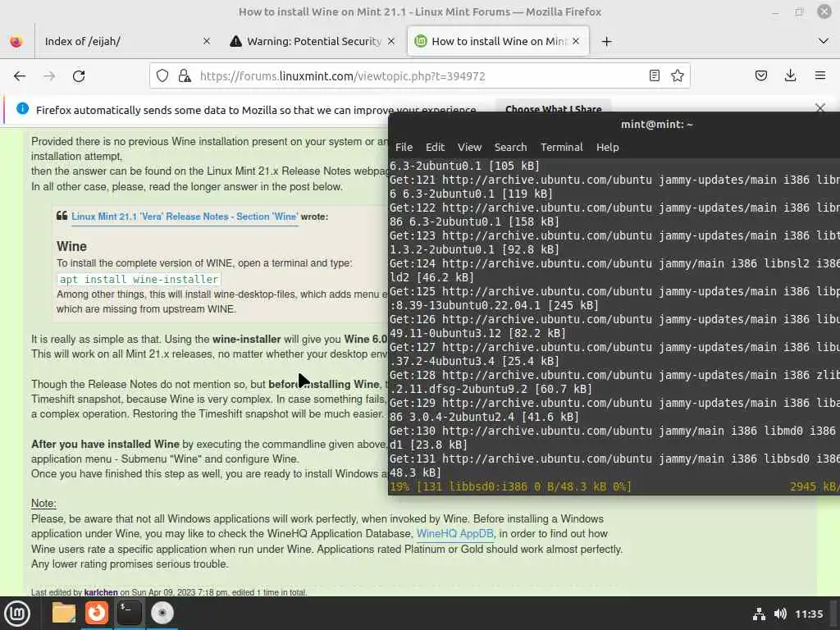The image size is (840, 630).
Task: Switch to 'Index of /eijah/' tab
Action: 127,41
